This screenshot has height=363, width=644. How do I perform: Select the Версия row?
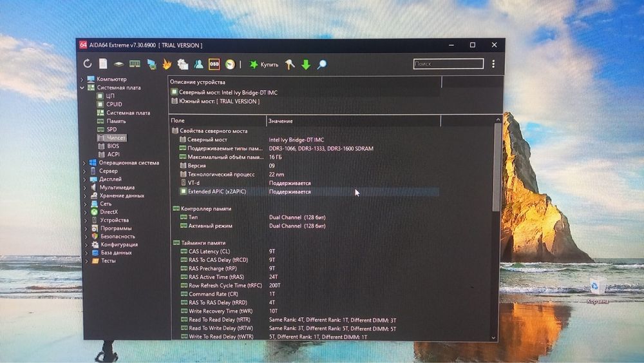tap(309, 166)
